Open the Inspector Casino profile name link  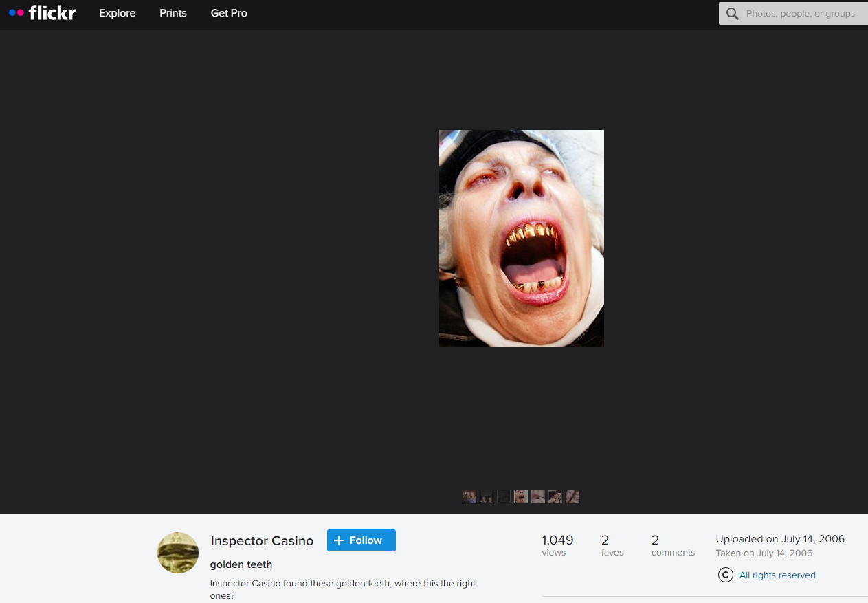262,541
